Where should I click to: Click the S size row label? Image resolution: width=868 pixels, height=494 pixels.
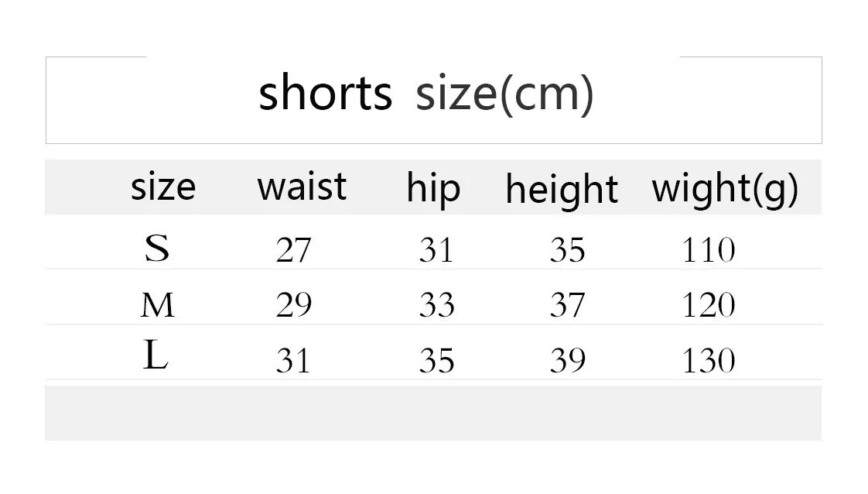157,248
